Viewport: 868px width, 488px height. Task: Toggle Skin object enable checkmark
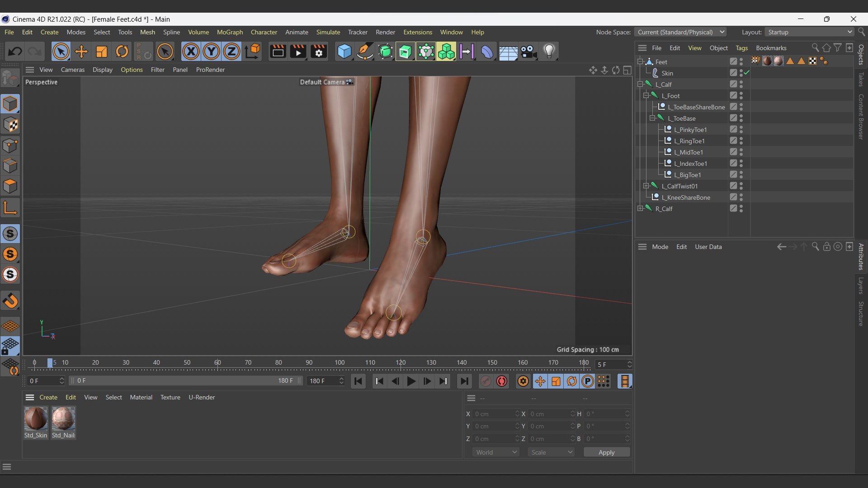[747, 73]
